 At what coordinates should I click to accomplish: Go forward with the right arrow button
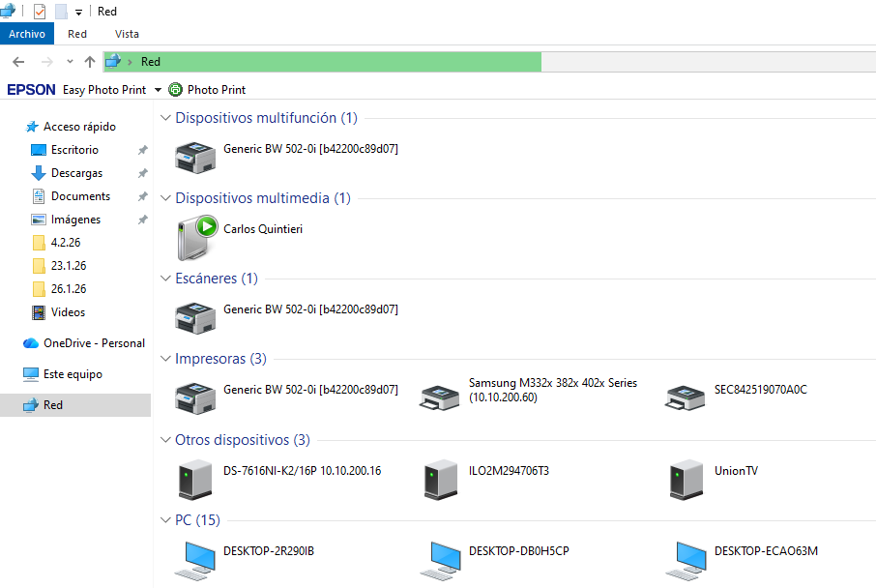coord(47,62)
